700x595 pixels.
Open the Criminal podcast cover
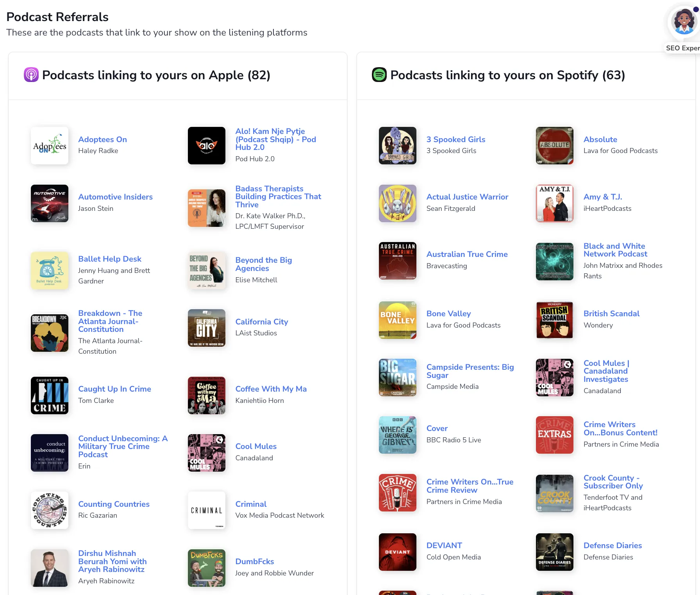click(207, 510)
